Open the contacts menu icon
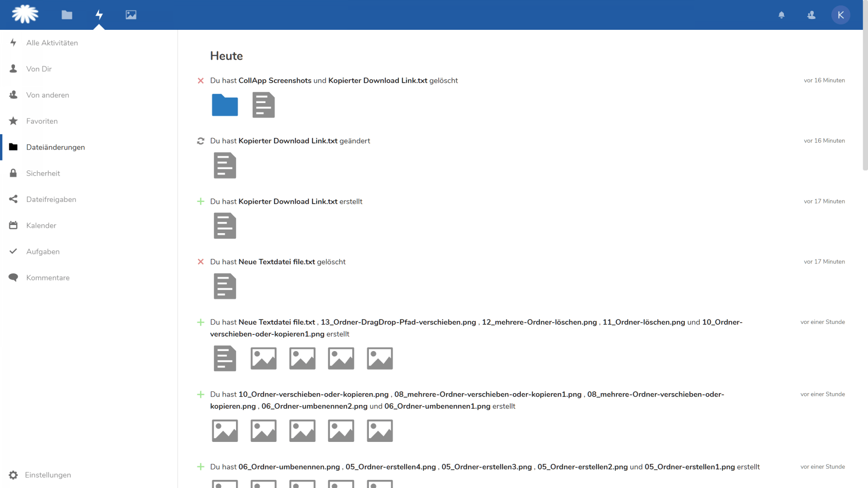Viewport: 868px width, 488px height. 811,15
